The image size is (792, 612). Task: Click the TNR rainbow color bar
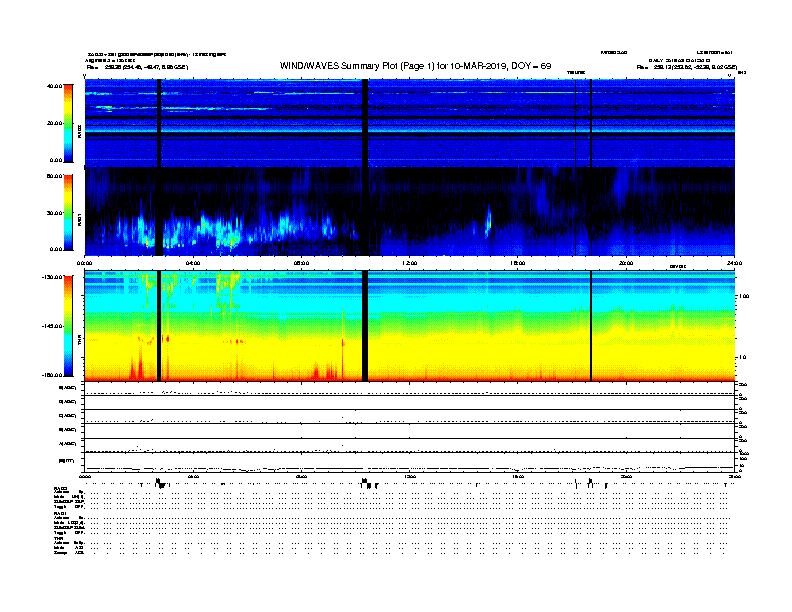pyautogui.click(x=68, y=326)
